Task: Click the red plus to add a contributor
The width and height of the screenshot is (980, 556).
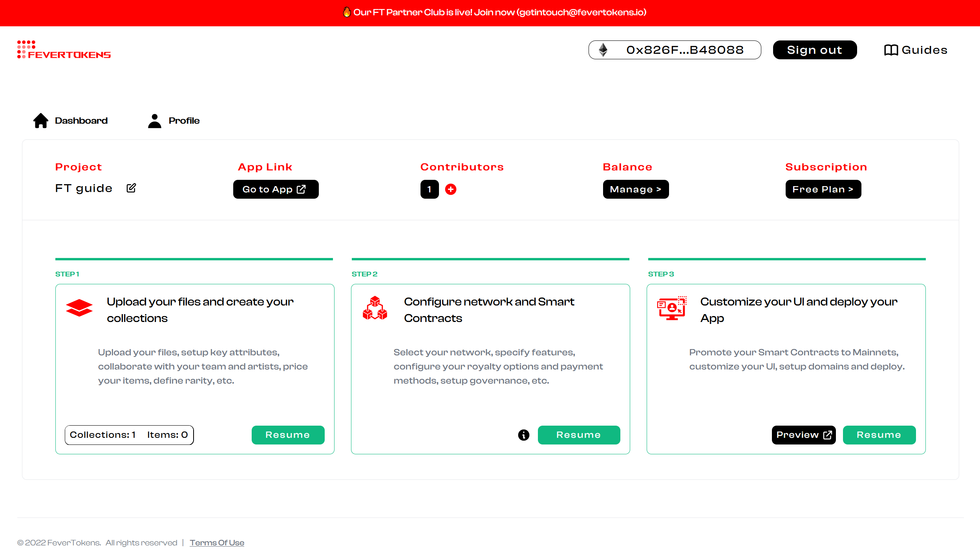Action: tap(451, 189)
